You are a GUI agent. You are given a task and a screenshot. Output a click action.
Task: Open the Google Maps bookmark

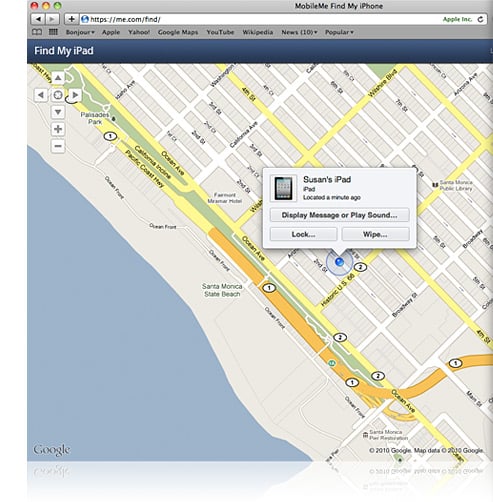tap(178, 32)
